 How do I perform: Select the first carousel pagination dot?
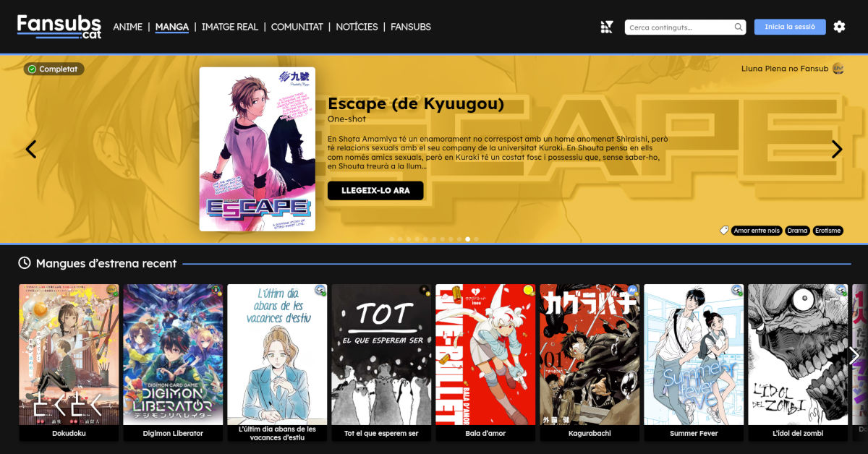click(x=392, y=239)
